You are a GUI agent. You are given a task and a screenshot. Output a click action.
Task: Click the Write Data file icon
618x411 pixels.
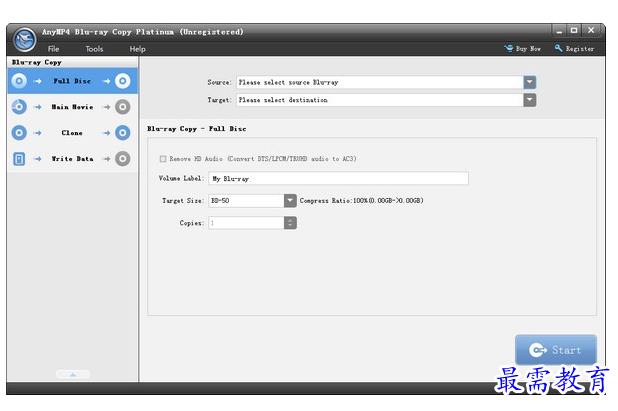pyautogui.click(x=19, y=159)
